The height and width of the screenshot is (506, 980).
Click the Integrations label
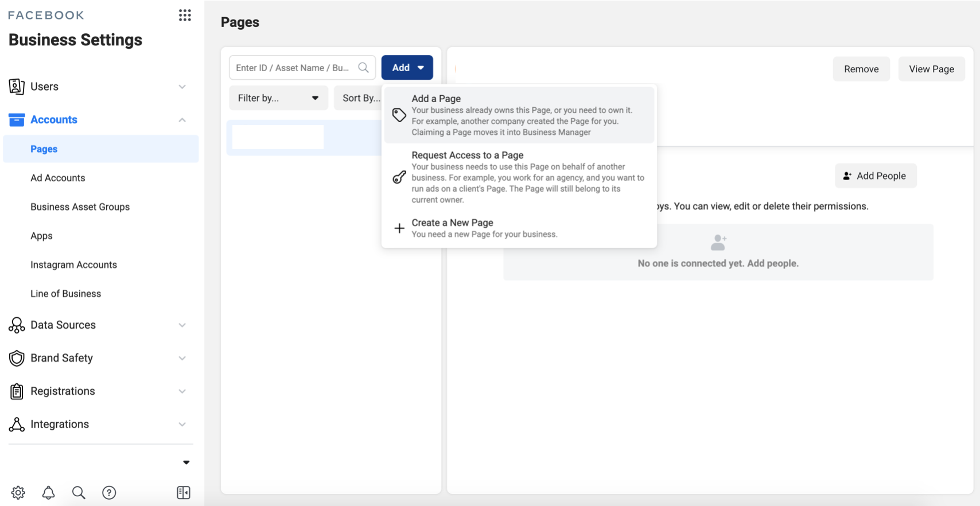[60, 425]
